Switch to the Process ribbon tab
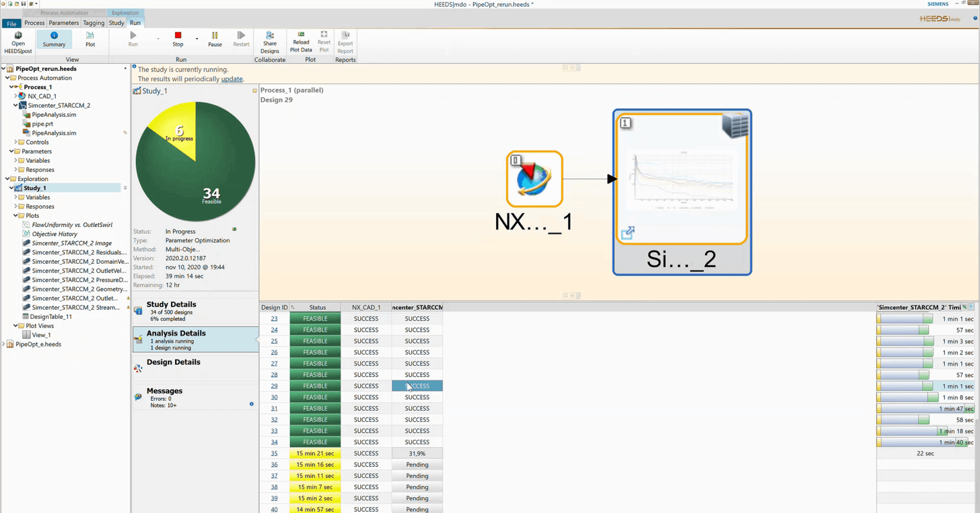 click(x=34, y=23)
